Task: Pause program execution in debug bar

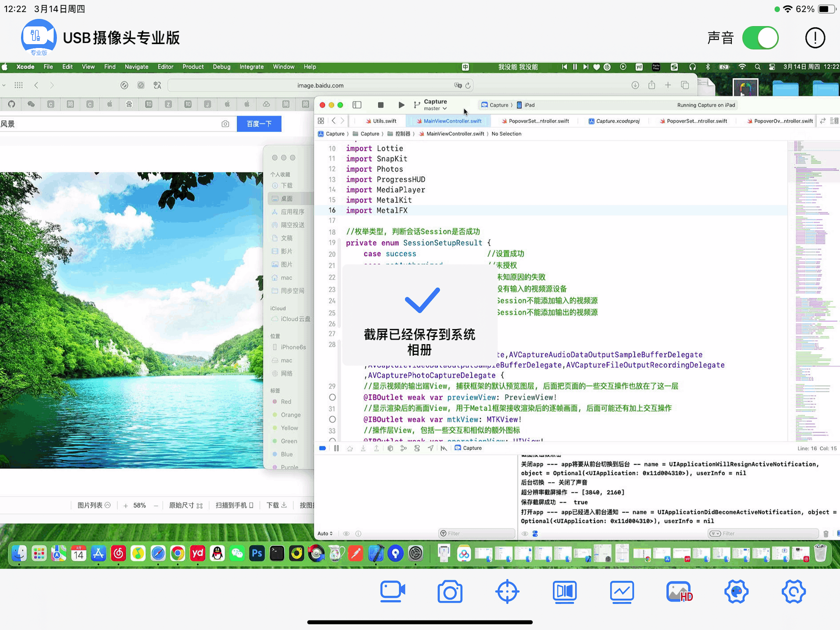Action: point(336,449)
